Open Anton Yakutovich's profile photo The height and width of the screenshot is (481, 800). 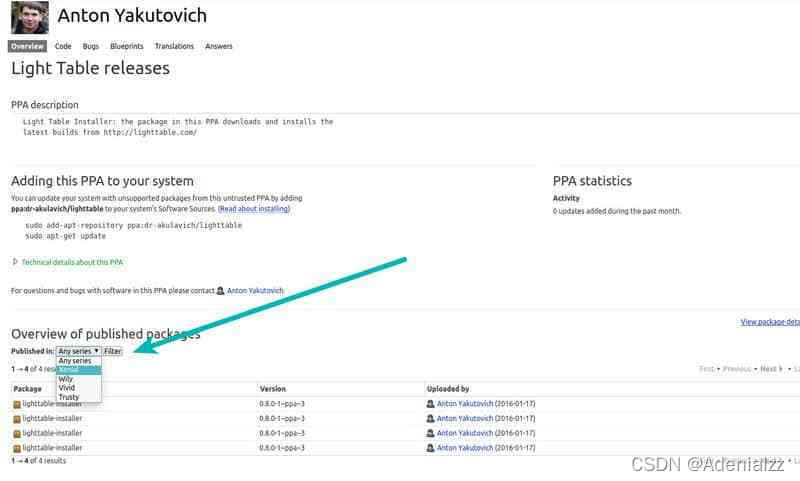pyautogui.click(x=30, y=17)
